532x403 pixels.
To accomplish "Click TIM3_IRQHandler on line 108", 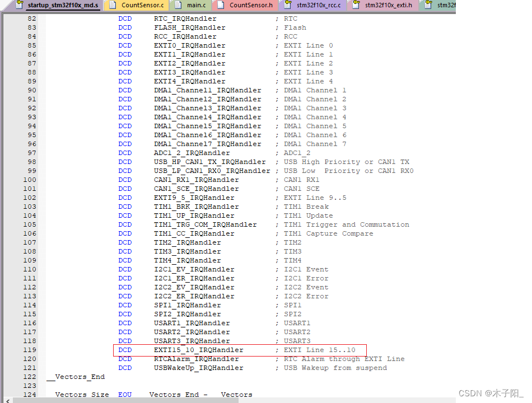I will [187, 252].
